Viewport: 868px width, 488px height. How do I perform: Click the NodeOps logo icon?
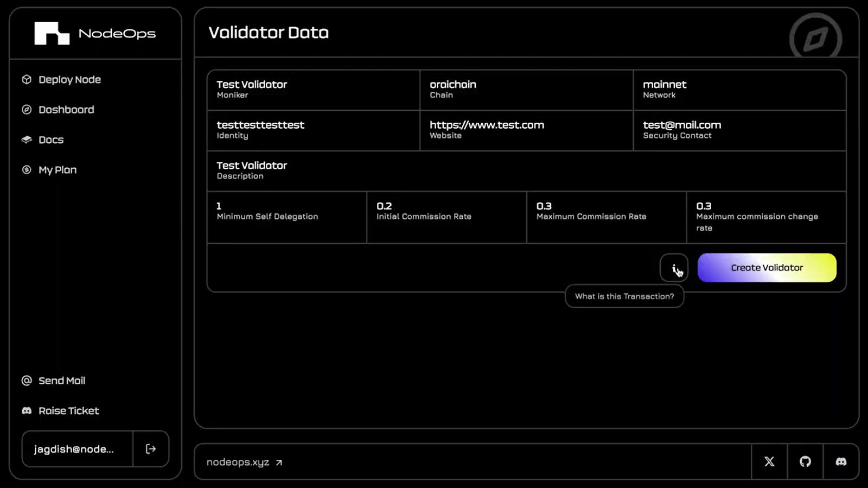click(x=52, y=33)
